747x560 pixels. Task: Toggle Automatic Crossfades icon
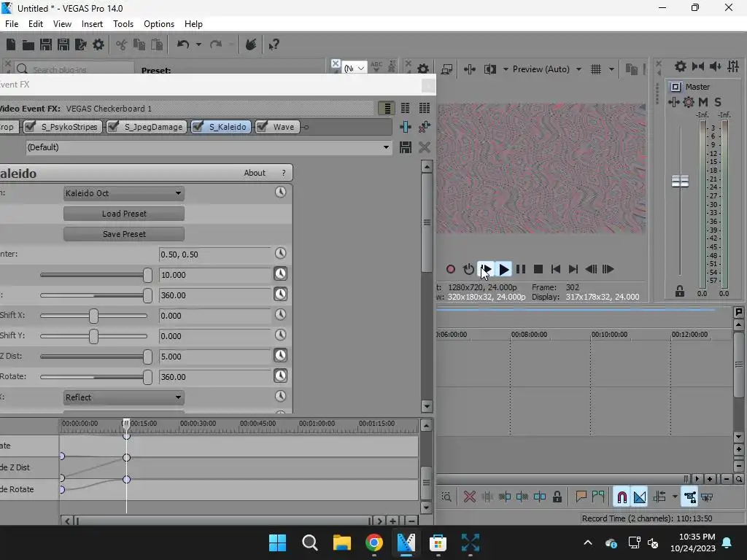click(x=639, y=497)
